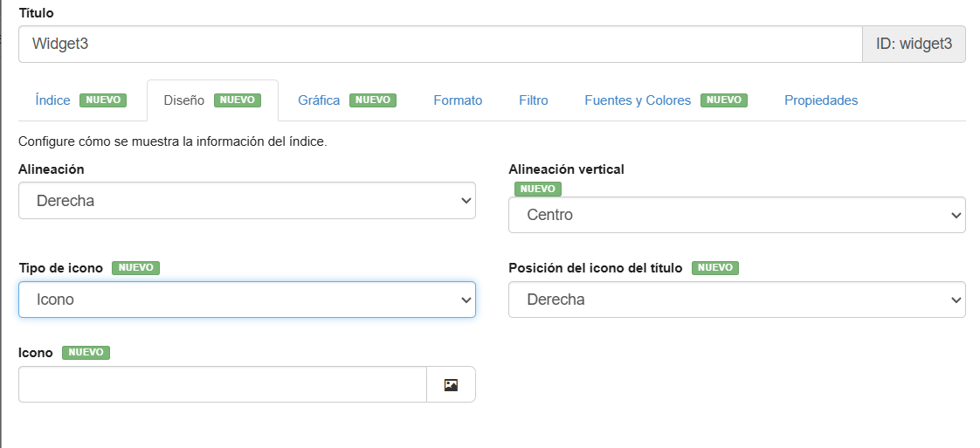The height and width of the screenshot is (448, 980).
Task: Expand Posición del icono del título dropdown
Action: (736, 300)
